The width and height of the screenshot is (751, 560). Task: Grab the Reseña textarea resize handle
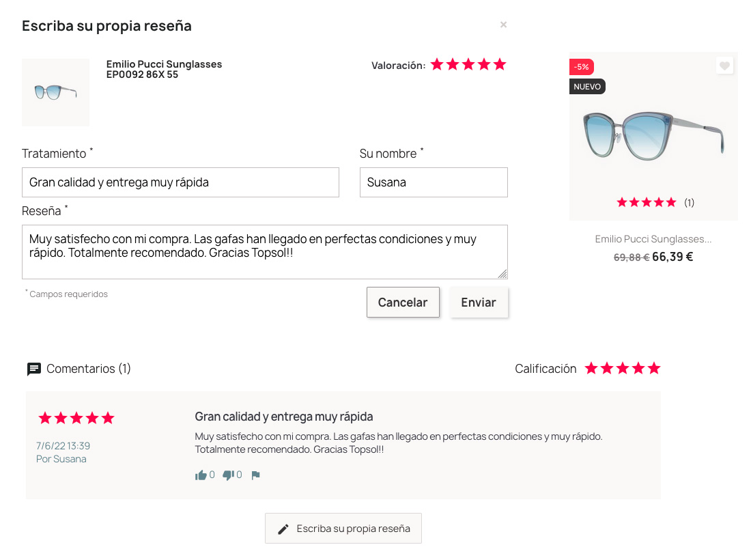click(502, 274)
